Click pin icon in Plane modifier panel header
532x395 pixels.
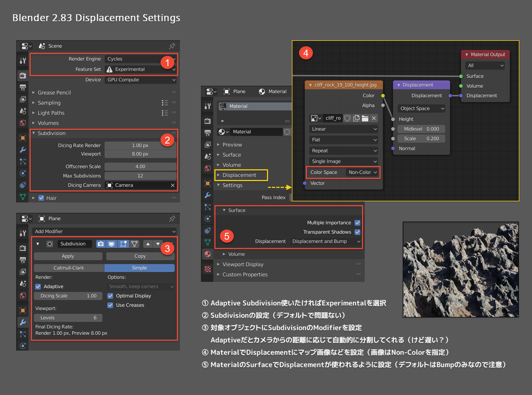172,219
